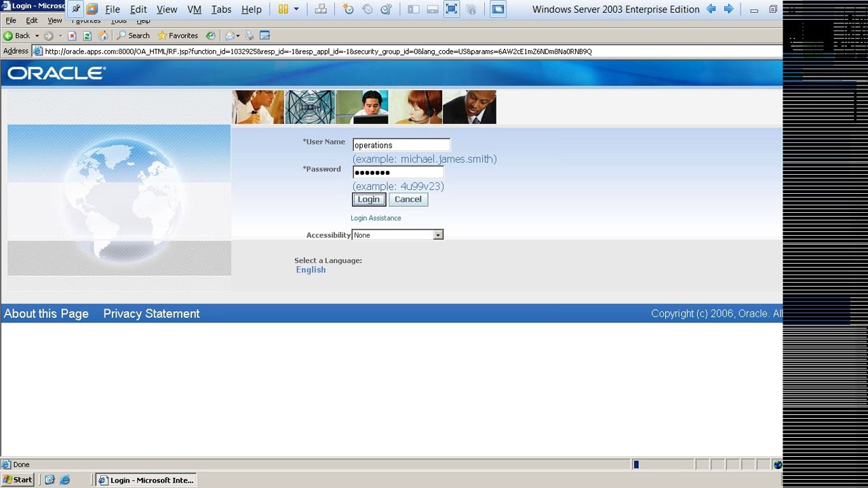Revert the virtual machine to its snapshot
Image resolution: width=868 pixels, height=488 pixels.
(368, 9)
